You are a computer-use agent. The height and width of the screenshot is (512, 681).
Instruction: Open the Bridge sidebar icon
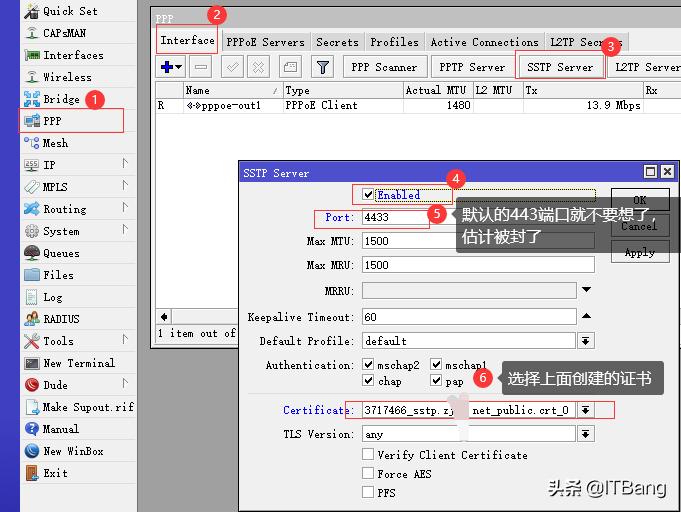[x=31, y=99]
